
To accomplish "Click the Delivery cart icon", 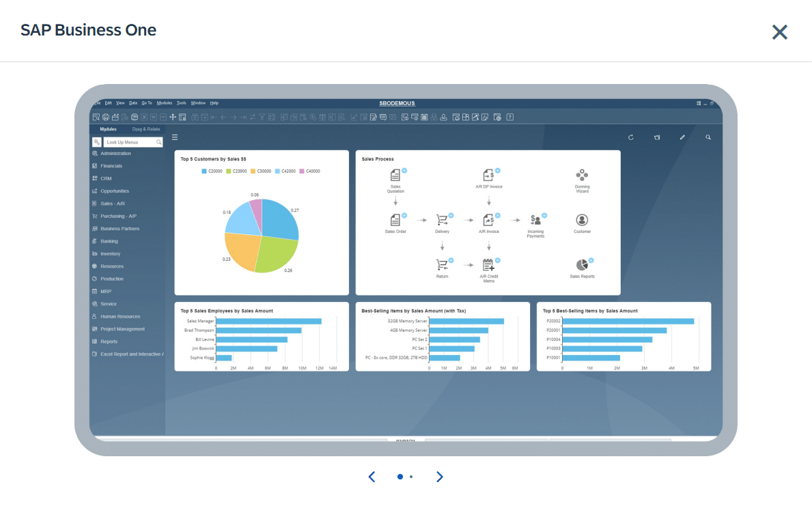I will tap(442, 220).
